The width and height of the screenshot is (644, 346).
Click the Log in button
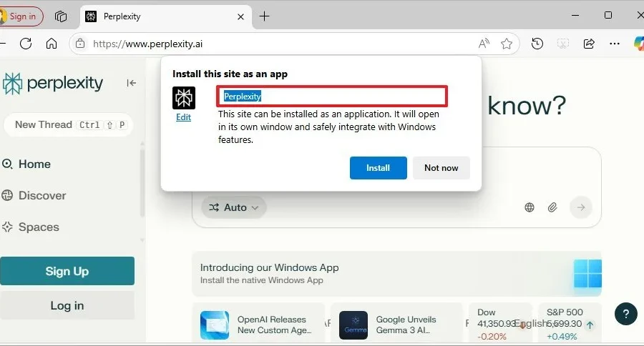67,305
